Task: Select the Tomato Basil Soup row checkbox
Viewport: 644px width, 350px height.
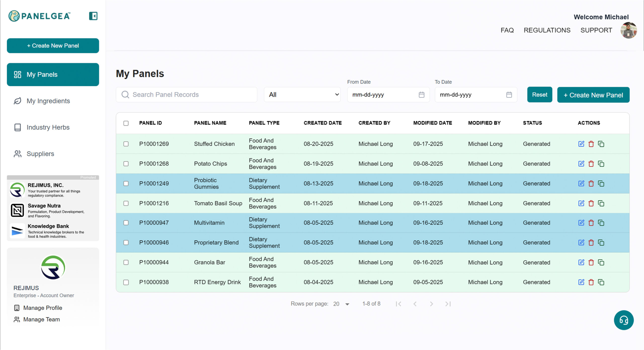Action: pos(126,203)
